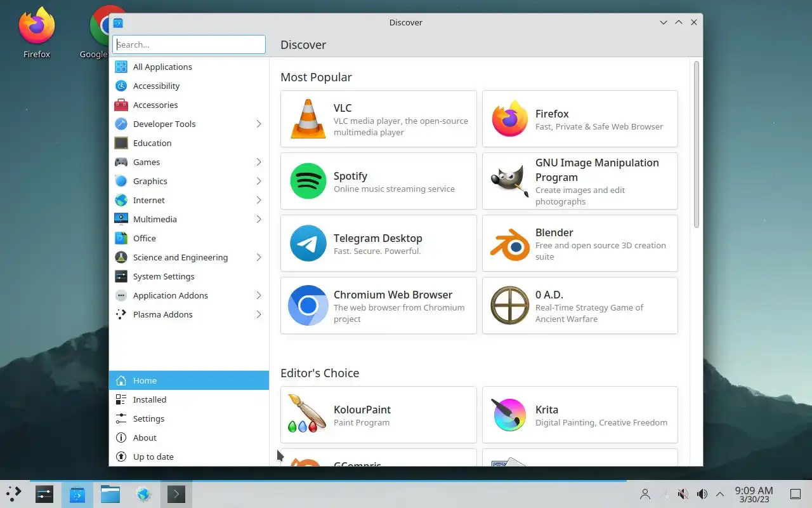This screenshot has width=812, height=508.
Task: Expand the Games category arrow
Action: [259, 162]
